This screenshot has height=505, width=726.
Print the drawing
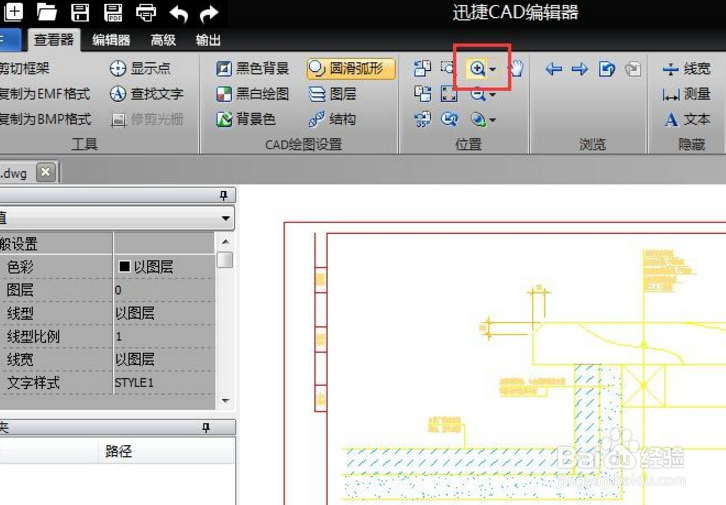click(x=146, y=12)
